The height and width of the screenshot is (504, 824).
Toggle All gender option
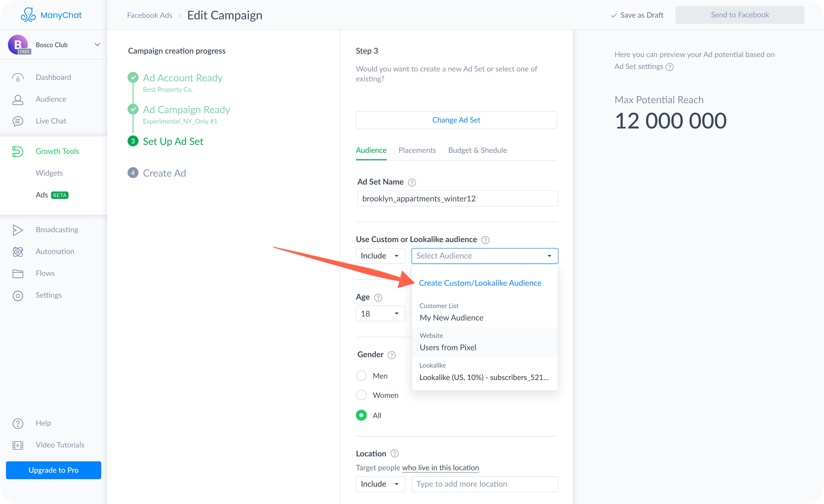click(x=361, y=415)
